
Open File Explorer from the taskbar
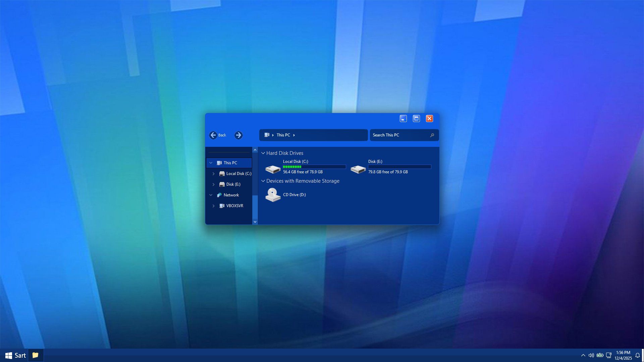point(35,355)
